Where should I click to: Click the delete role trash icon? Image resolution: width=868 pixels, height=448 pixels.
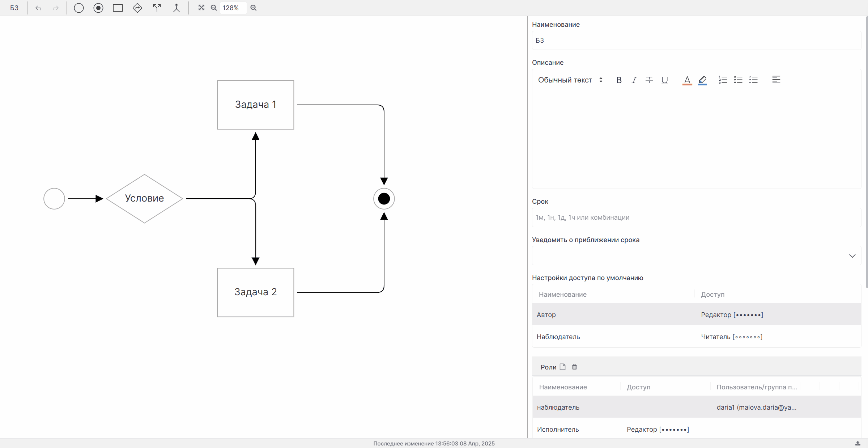point(574,367)
